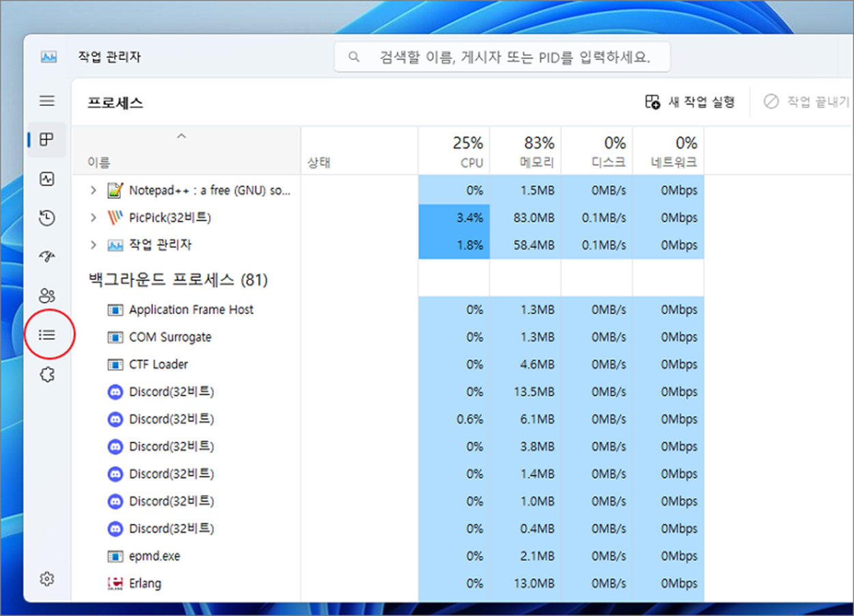This screenshot has width=854, height=616.
Task: Click PicPick 3.4% CPU cell
Action: click(454, 218)
